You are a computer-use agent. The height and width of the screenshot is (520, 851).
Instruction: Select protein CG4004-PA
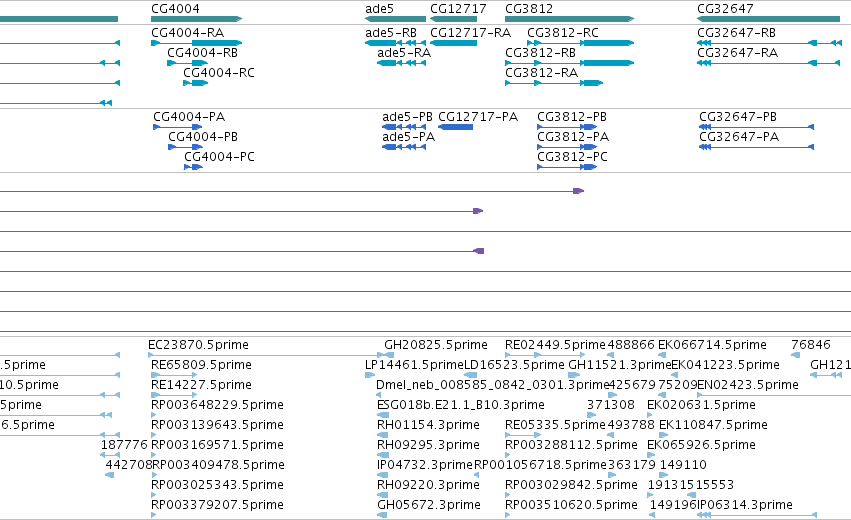coord(189,117)
